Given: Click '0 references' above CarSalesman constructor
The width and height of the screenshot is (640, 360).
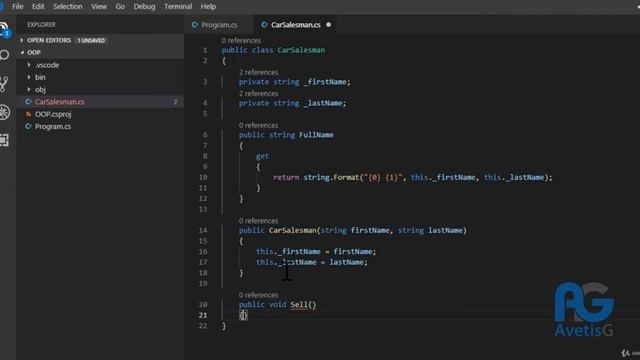Looking at the screenshot, I should [x=258, y=221].
